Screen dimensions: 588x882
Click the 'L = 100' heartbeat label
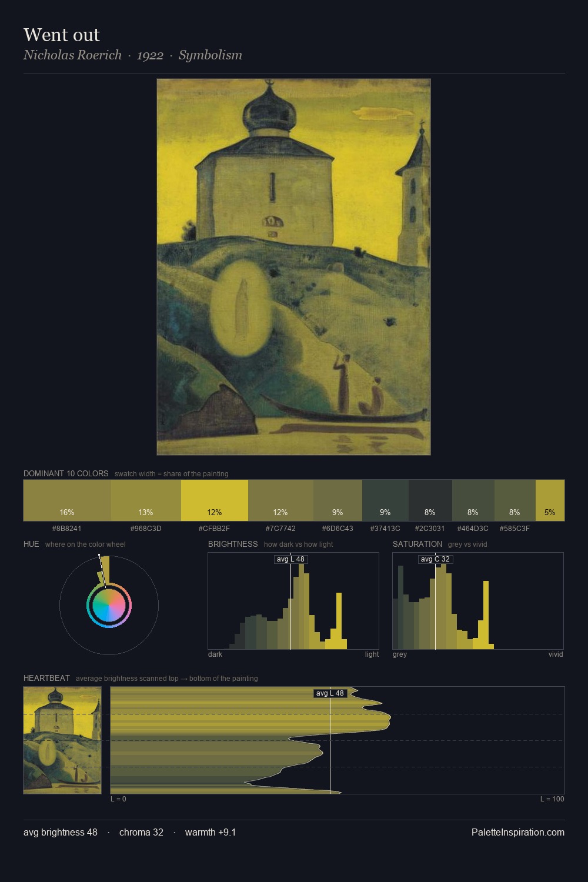pos(552,799)
